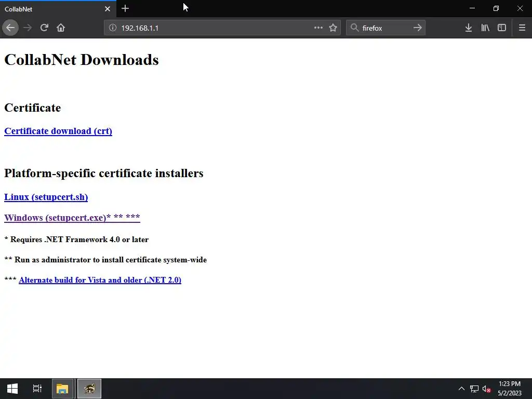The width and height of the screenshot is (532, 399).
Task: Click the CollabNet Downloads heading
Action: coord(82,60)
